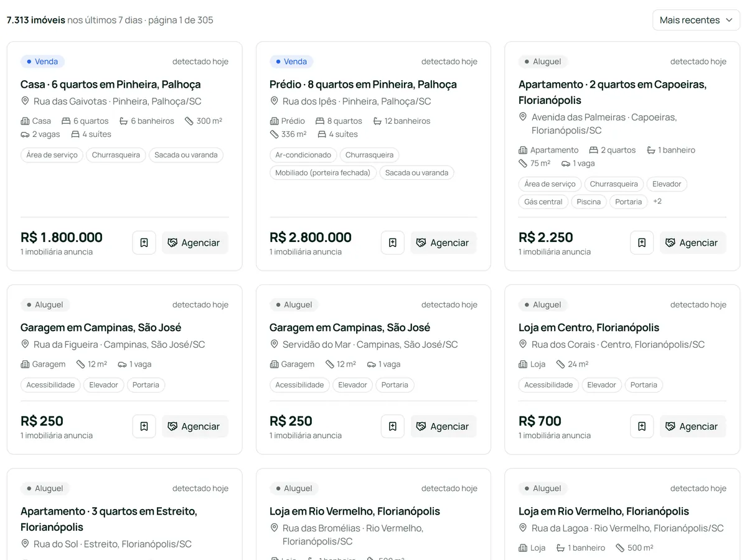This screenshot has height=560, width=747.
Task: Click Agenciar on the R$ 2.800.000 Prédio
Action: 444,243
